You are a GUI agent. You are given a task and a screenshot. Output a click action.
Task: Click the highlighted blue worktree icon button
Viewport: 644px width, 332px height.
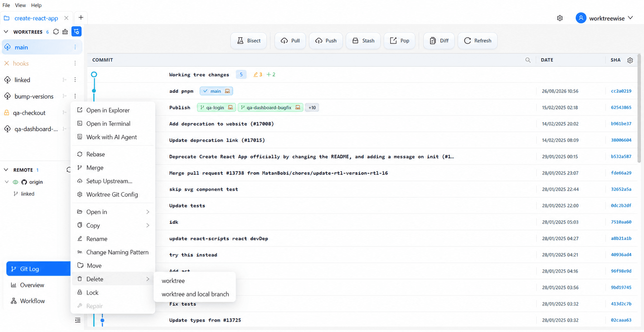(76, 32)
